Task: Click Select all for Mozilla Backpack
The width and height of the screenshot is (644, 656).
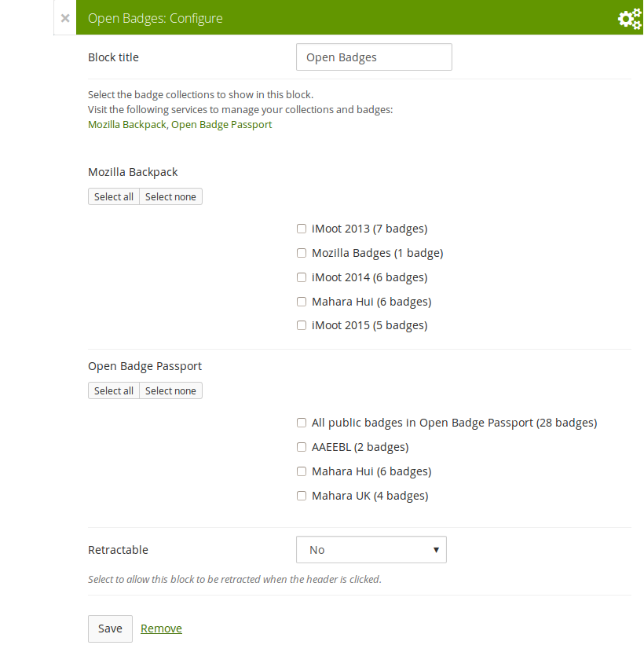Action: [x=114, y=196]
